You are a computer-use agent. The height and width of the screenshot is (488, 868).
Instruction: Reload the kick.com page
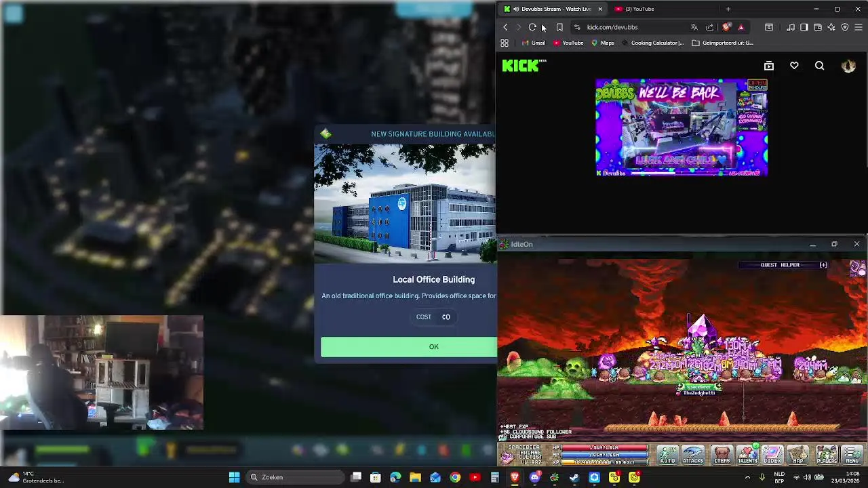click(532, 27)
